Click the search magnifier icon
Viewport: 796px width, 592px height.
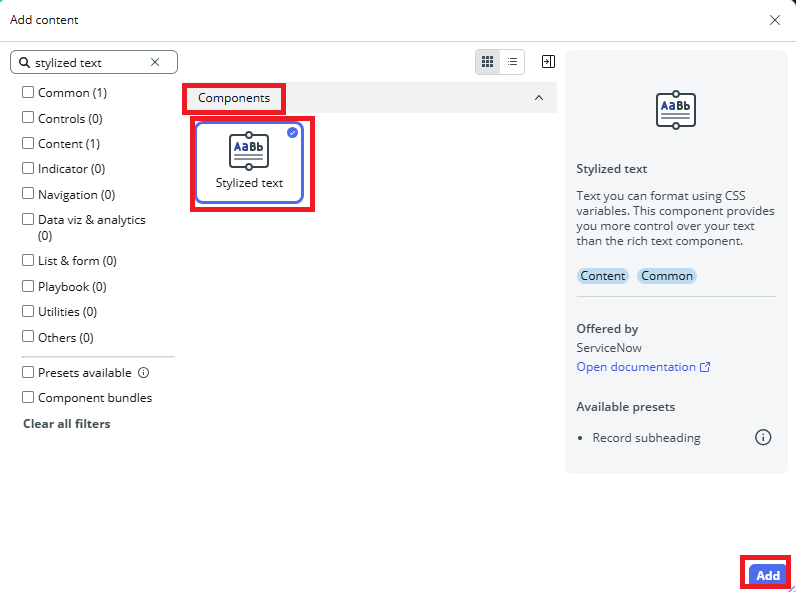pyautogui.click(x=24, y=62)
